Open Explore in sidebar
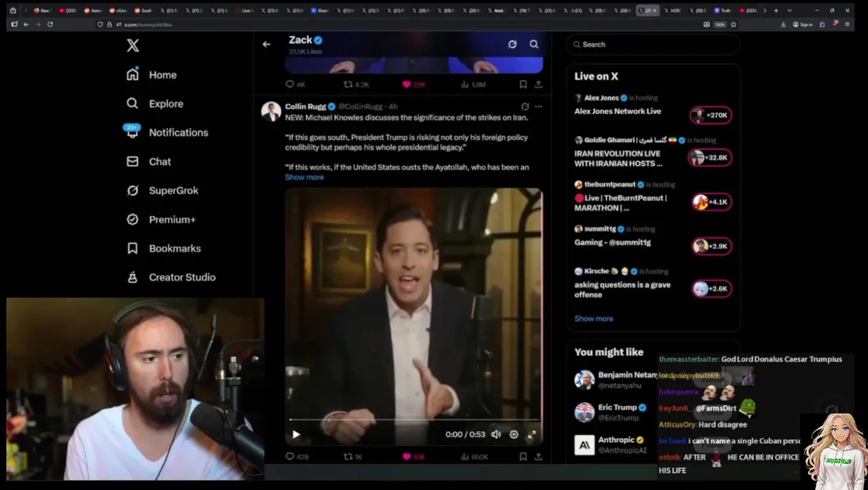868x490 pixels. 155,103
